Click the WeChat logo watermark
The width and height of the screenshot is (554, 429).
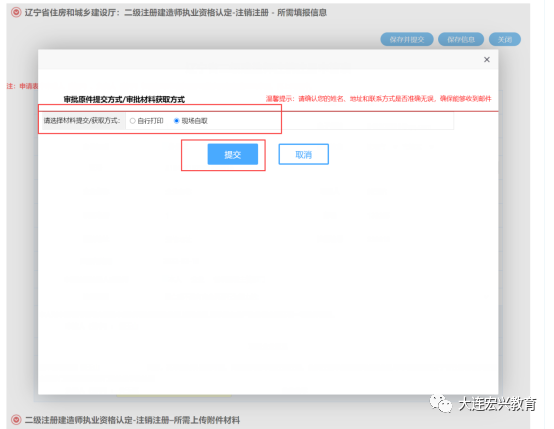coord(441,403)
